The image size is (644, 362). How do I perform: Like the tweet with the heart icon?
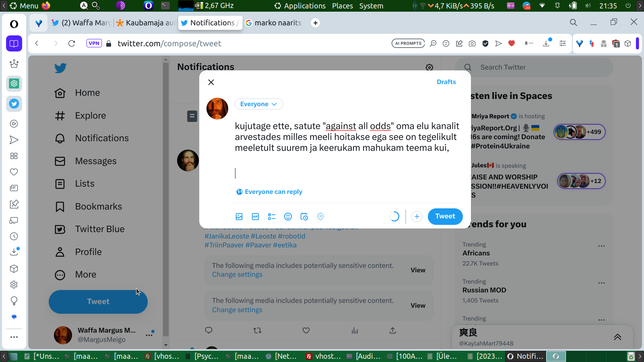coord(306,330)
